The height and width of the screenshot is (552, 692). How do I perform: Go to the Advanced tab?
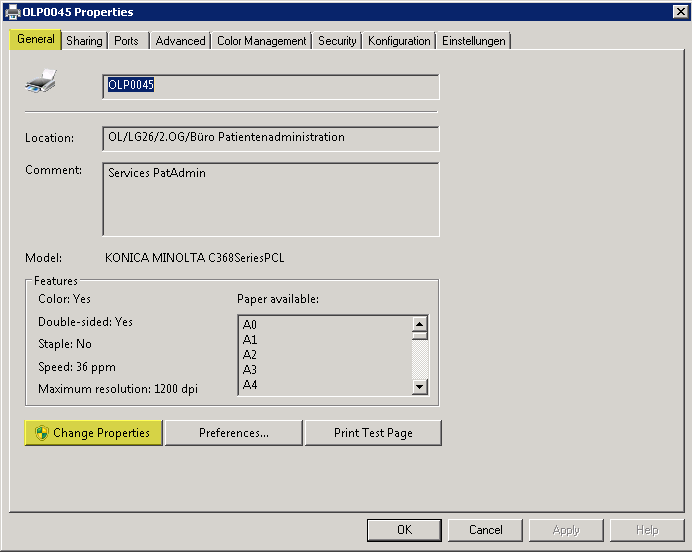point(180,41)
